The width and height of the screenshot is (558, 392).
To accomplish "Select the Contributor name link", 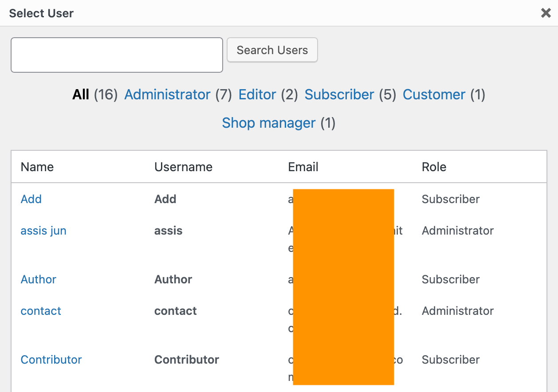I will (x=51, y=360).
